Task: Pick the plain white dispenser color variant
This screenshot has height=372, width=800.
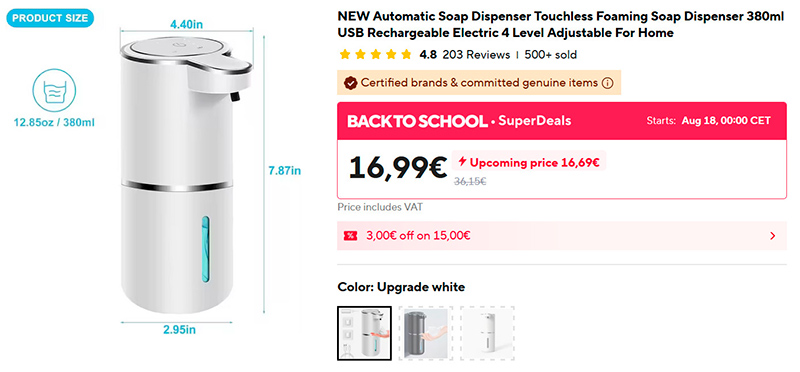Action: click(x=487, y=333)
